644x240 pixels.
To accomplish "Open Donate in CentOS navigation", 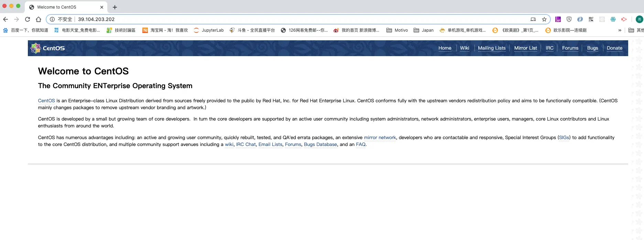I will click(615, 48).
